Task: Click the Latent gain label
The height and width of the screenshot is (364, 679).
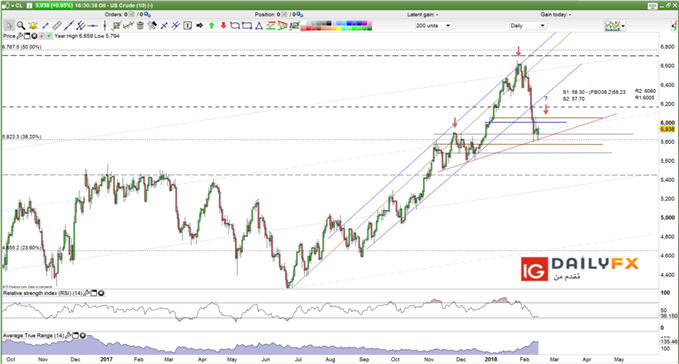Action: pyautogui.click(x=423, y=15)
